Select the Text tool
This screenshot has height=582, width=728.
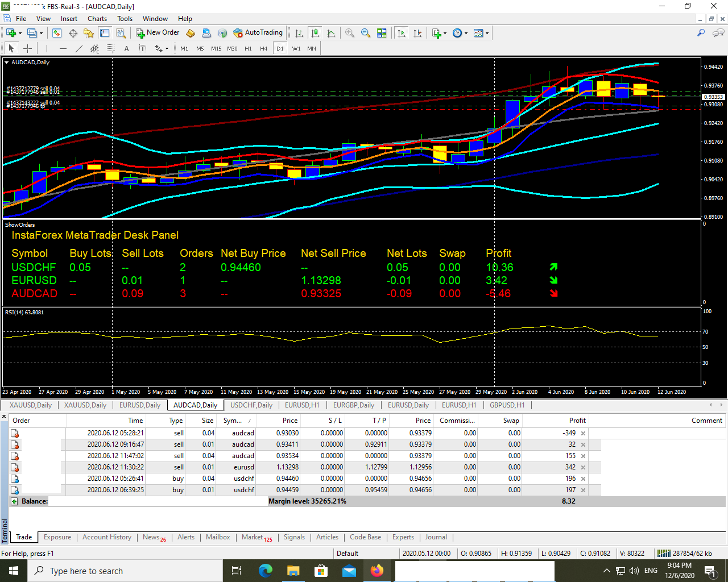(126, 49)
